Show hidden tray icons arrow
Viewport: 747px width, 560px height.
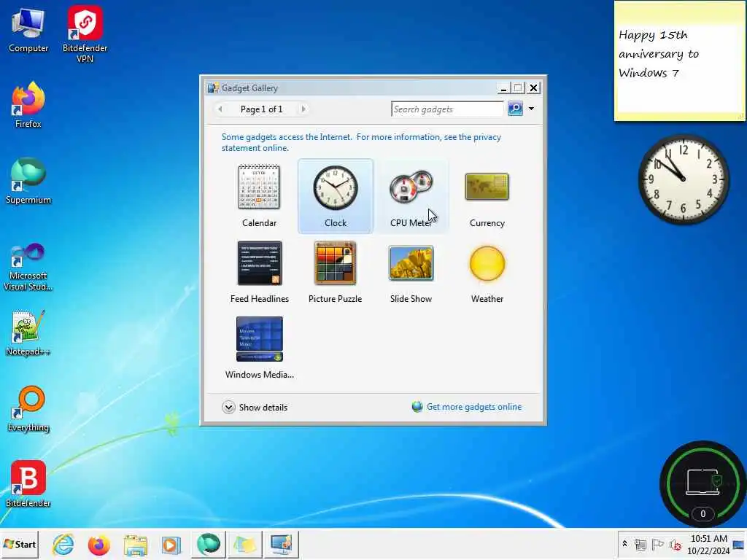coord(624,544)
